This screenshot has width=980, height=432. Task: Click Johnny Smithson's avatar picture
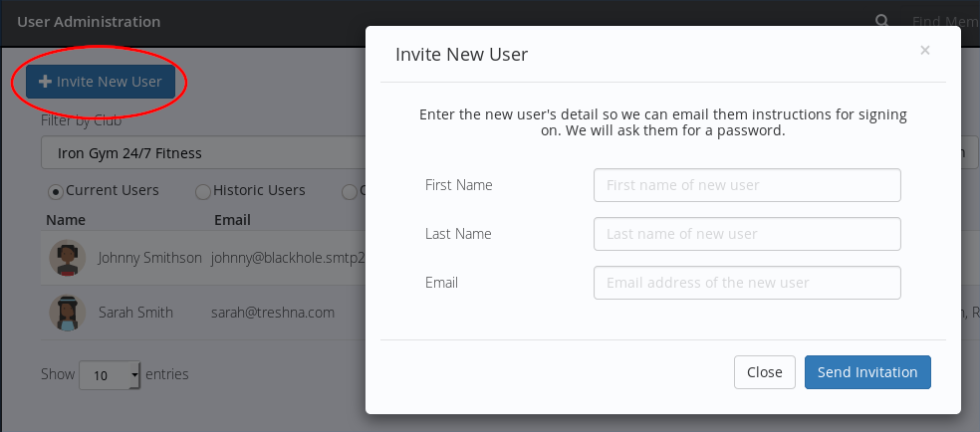pyautogui.click(x=68, y=258)
